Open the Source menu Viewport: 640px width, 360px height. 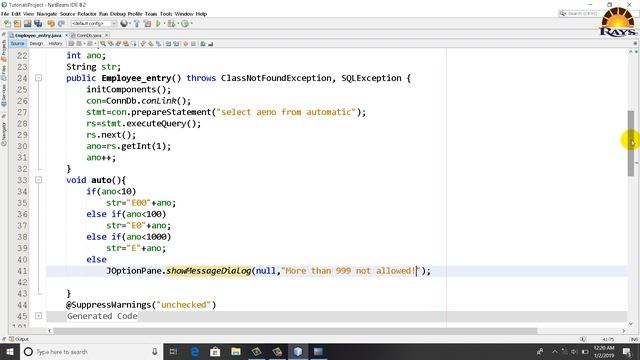pyautogui.click(x=67, y=14)
